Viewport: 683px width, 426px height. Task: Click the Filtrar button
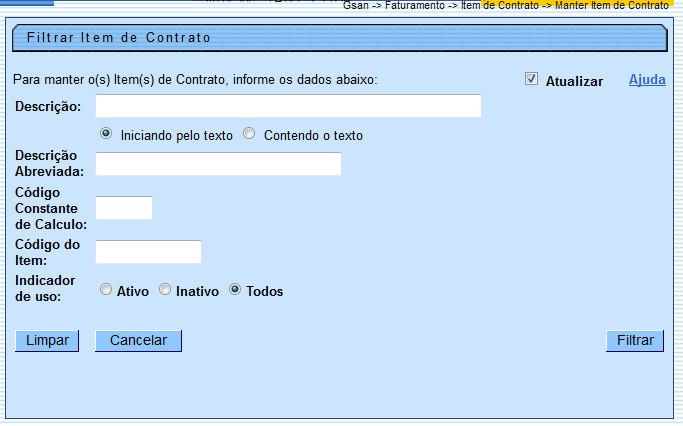pyautogui.click(x=634, y=341)
